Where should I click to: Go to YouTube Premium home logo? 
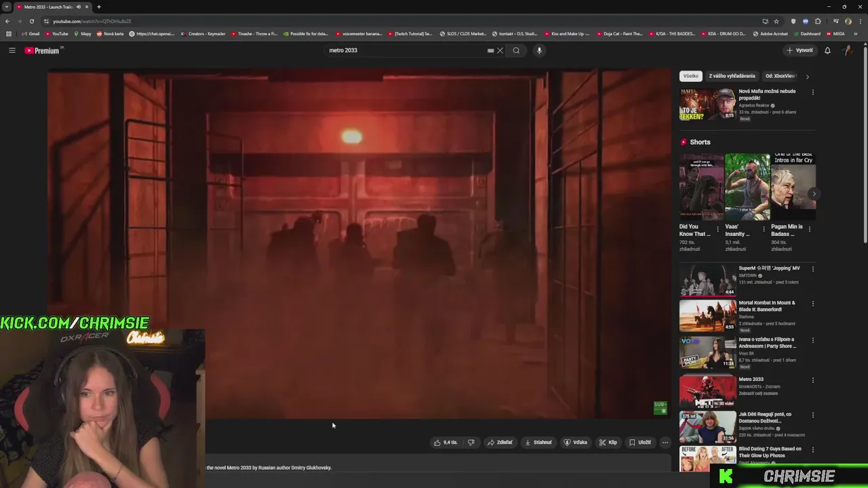[43, 50]
